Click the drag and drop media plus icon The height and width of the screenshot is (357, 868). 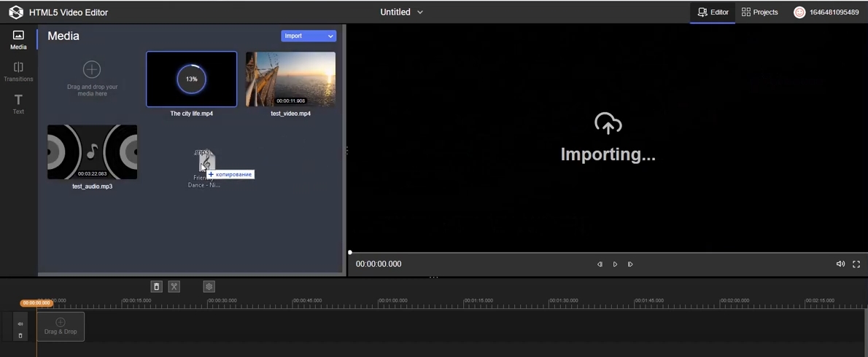[x=91, y=70]
